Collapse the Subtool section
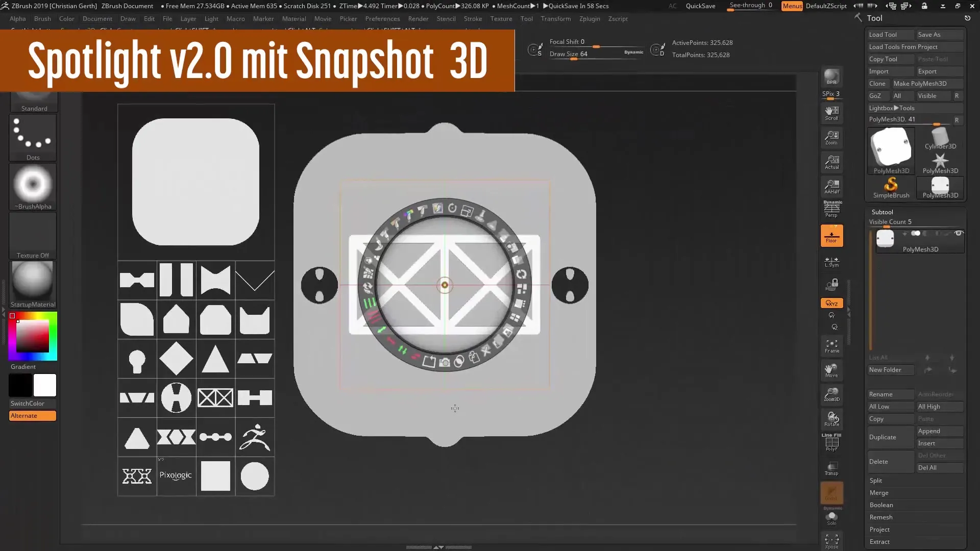980x551 pixels. tap(883, 212)
